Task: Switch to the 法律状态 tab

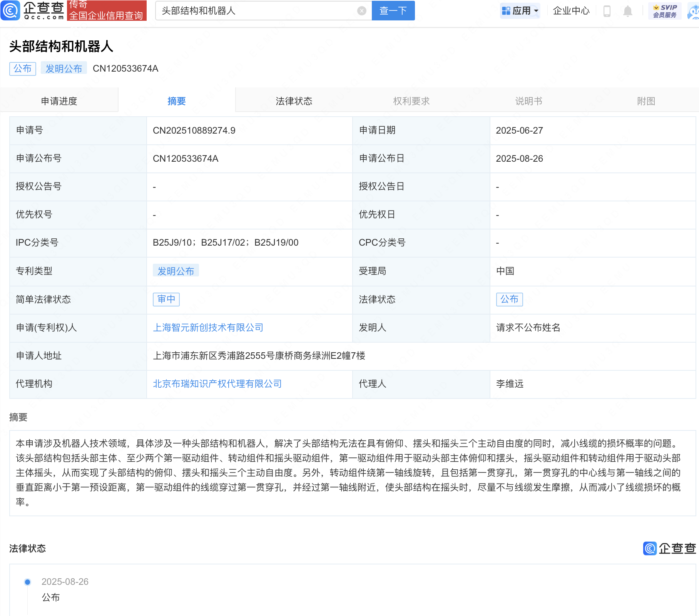Action: (x=294, y=101)
